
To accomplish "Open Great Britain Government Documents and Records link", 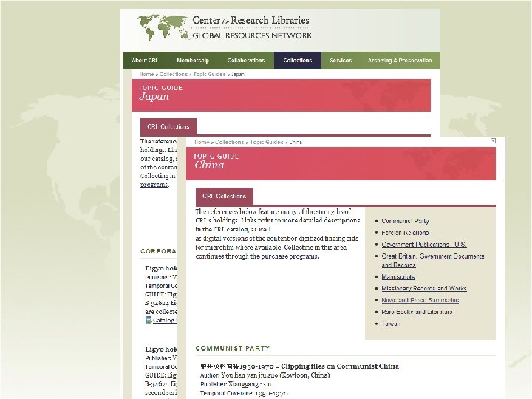I will click(x=433, y=261).
